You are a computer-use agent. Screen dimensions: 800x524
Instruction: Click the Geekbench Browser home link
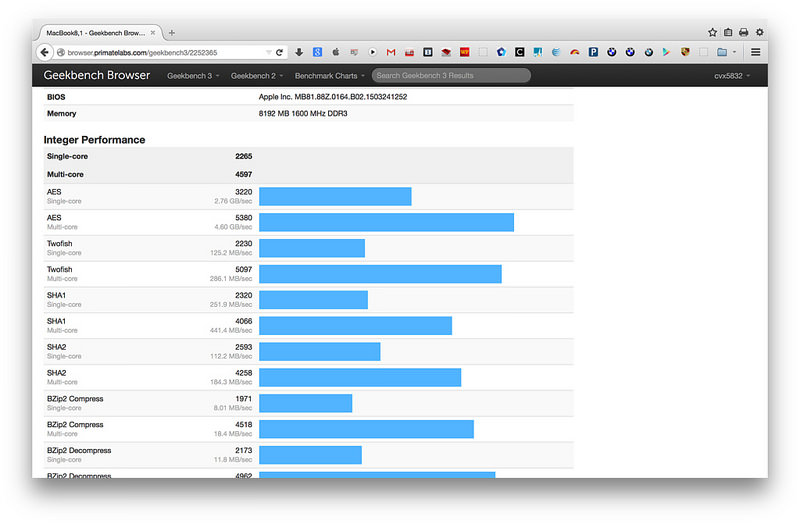96,75
